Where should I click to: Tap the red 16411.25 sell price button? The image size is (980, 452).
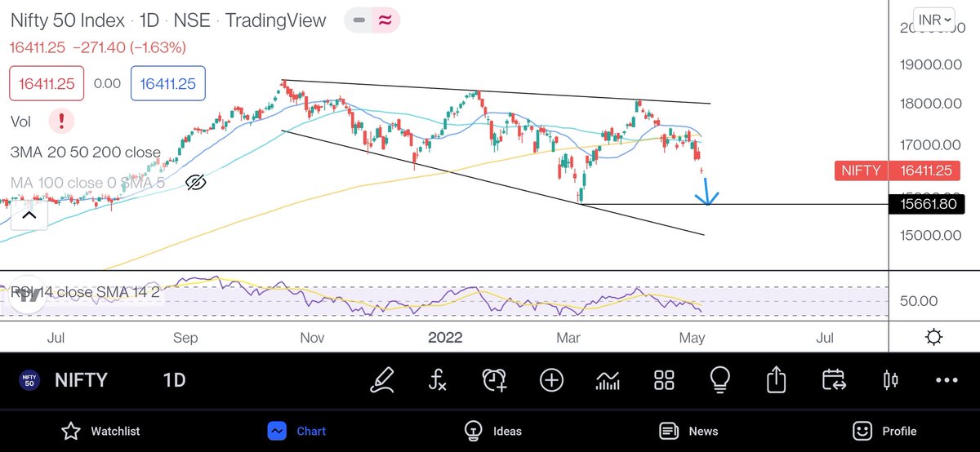point(47,83)
